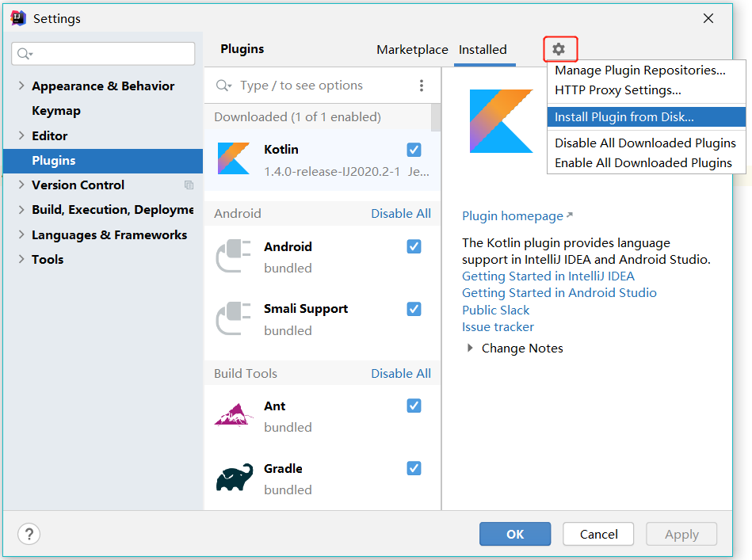Screen dimensions: 752x560
Task: Select the Smali Support plugin name
Action: (306, 309)
